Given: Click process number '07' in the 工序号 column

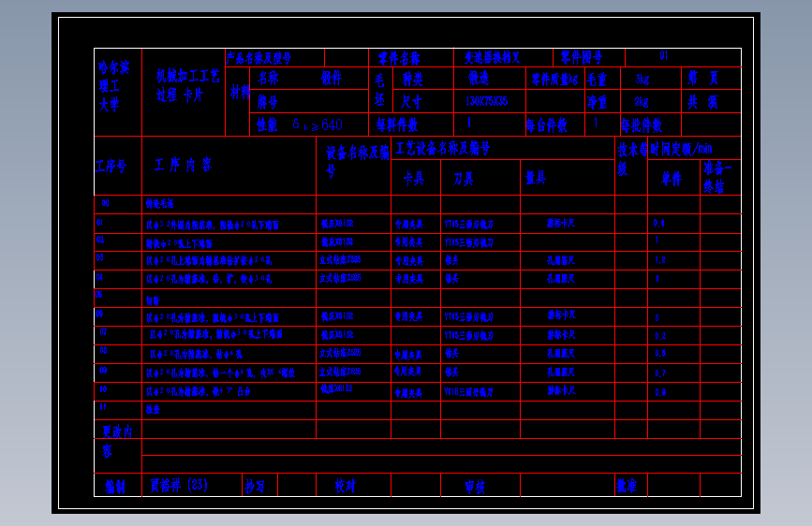Looking at the screenshot, I should [103, 332].
